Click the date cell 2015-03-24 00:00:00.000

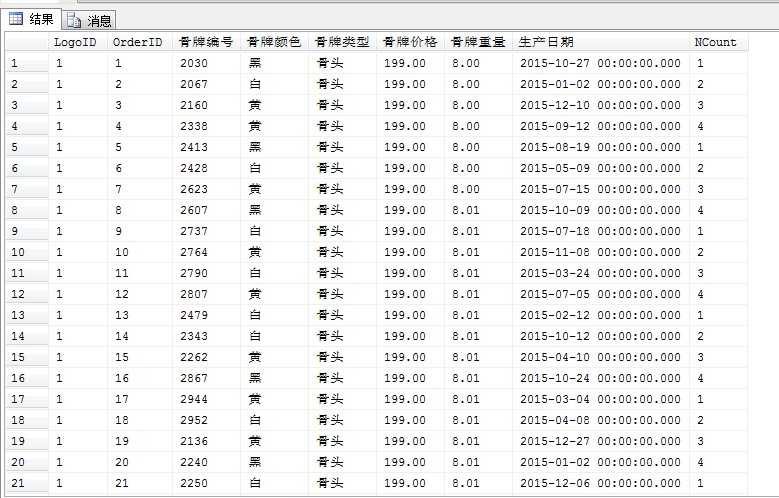coord(601,273)
